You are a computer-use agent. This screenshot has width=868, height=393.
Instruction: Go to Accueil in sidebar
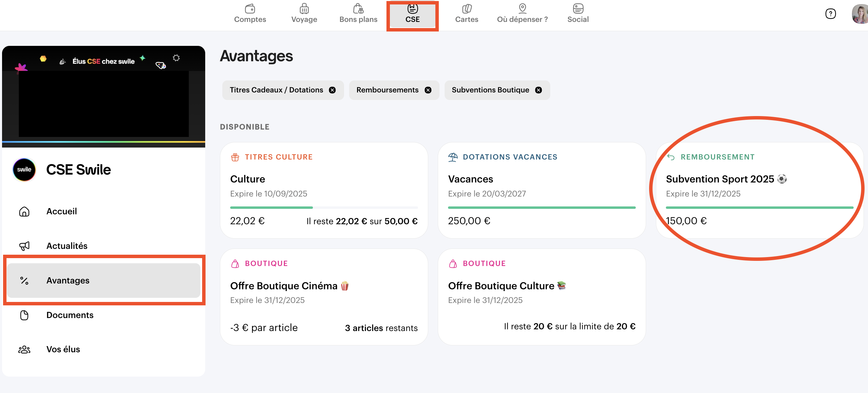(62, 212)
